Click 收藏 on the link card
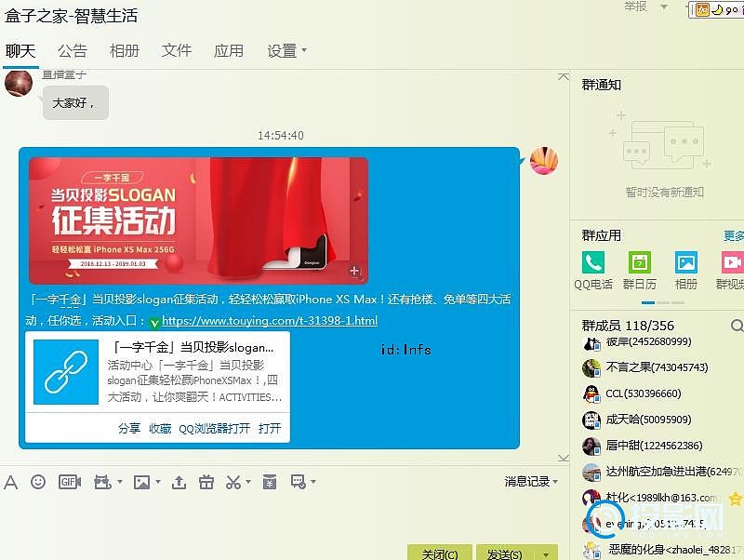This screenshot has width=744, height=560. 160,429
